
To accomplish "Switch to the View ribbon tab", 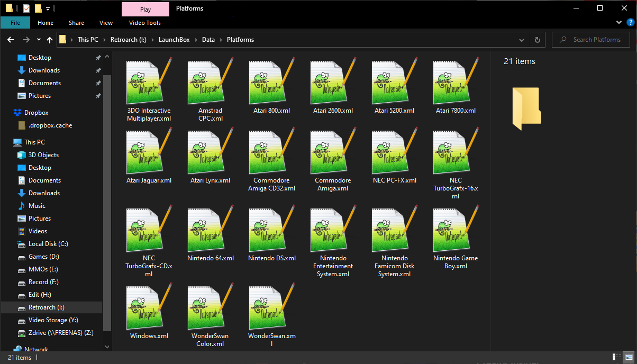I will 106,23.
